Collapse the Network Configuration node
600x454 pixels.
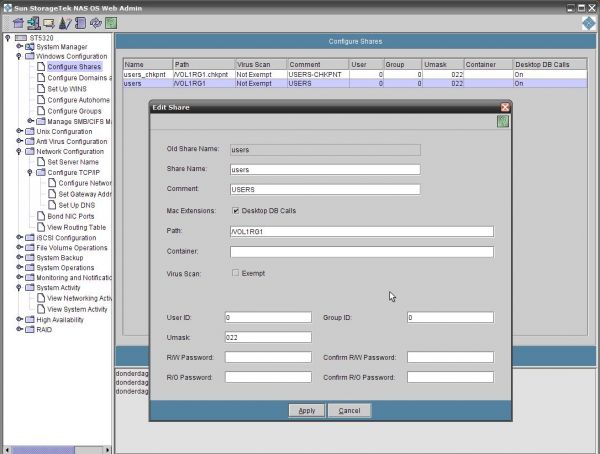coord(18,151)
